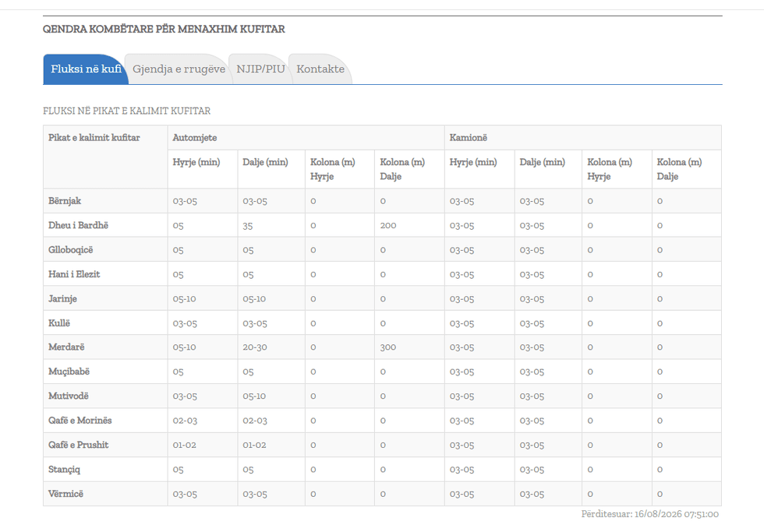764x532 pixels.
Task: Select the Muçibabë row label
Action: pos(69,372)
